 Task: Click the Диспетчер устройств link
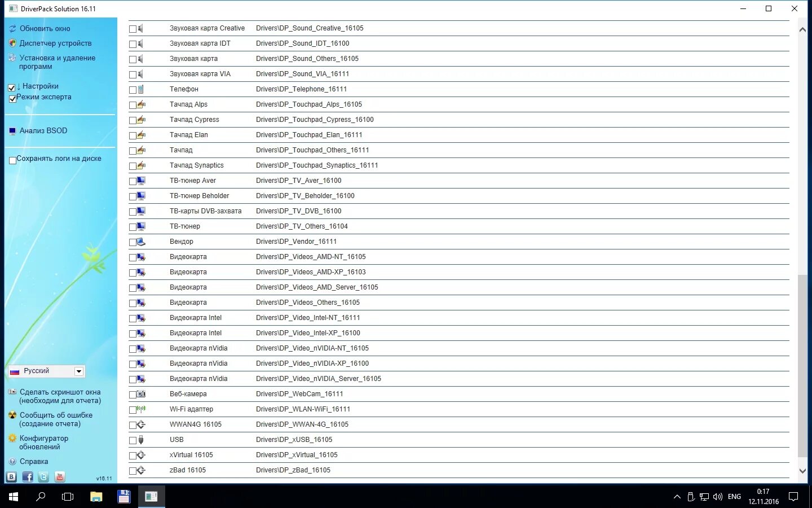coord(55,43)
